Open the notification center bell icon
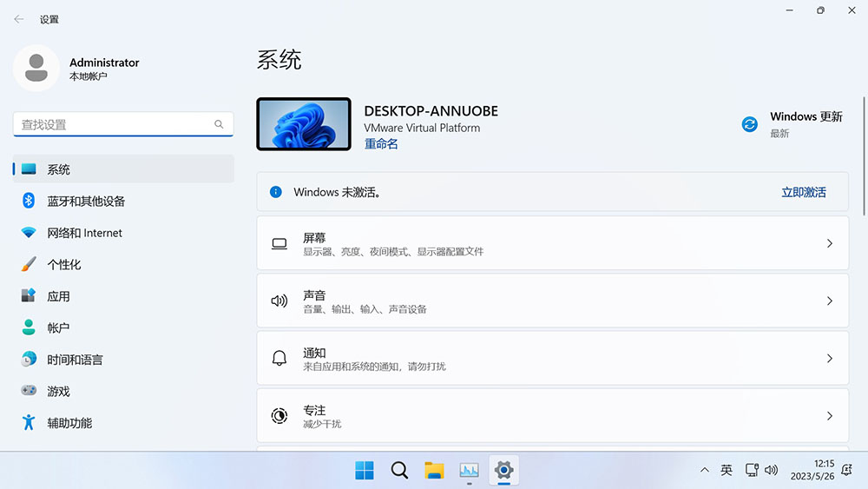 tap(847, 470)
